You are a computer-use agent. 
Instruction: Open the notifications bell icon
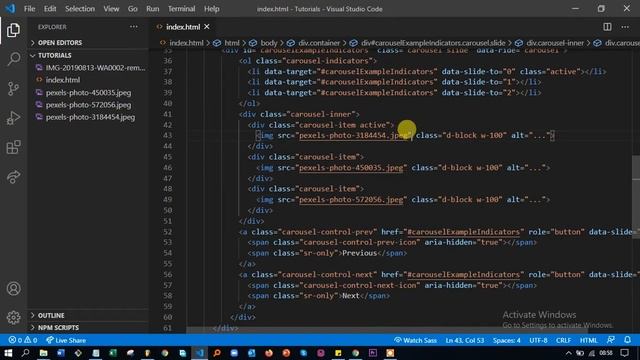click(627, 340)
